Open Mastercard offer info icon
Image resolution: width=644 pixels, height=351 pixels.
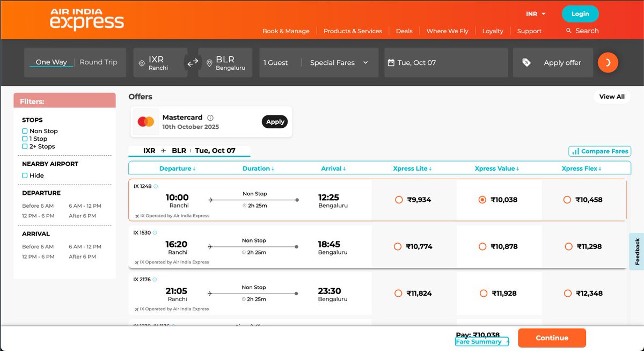(210, 118)
